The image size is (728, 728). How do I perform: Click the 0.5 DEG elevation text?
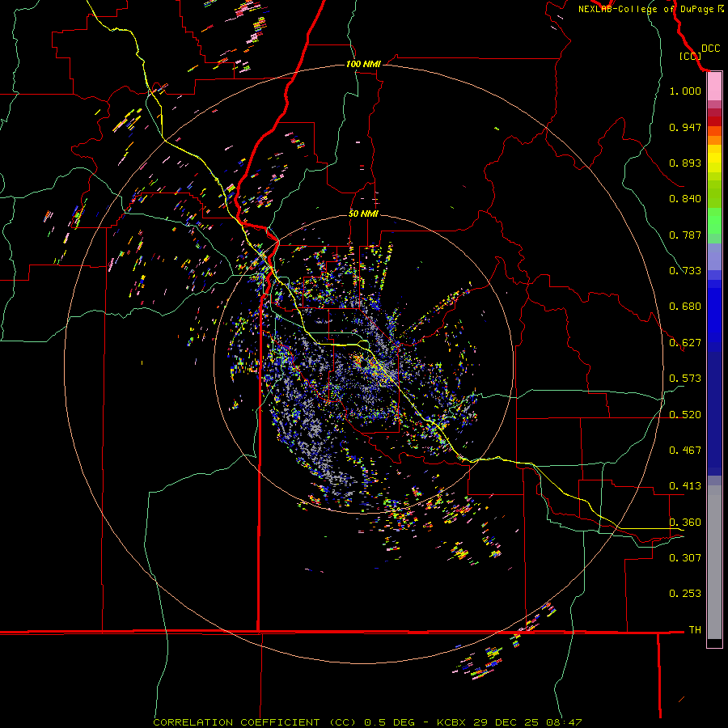[x=388, y=722]
